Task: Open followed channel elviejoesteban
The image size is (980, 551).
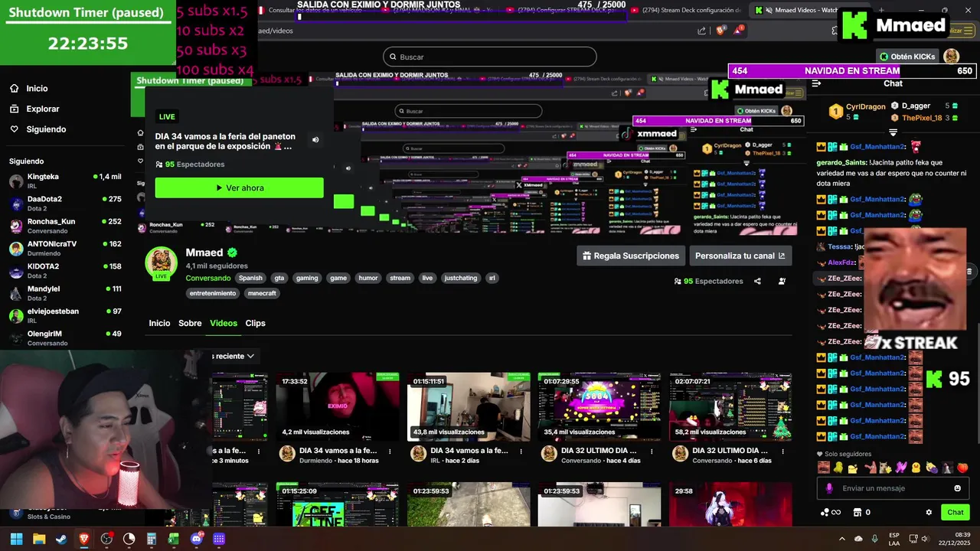Action: (65, 315)
